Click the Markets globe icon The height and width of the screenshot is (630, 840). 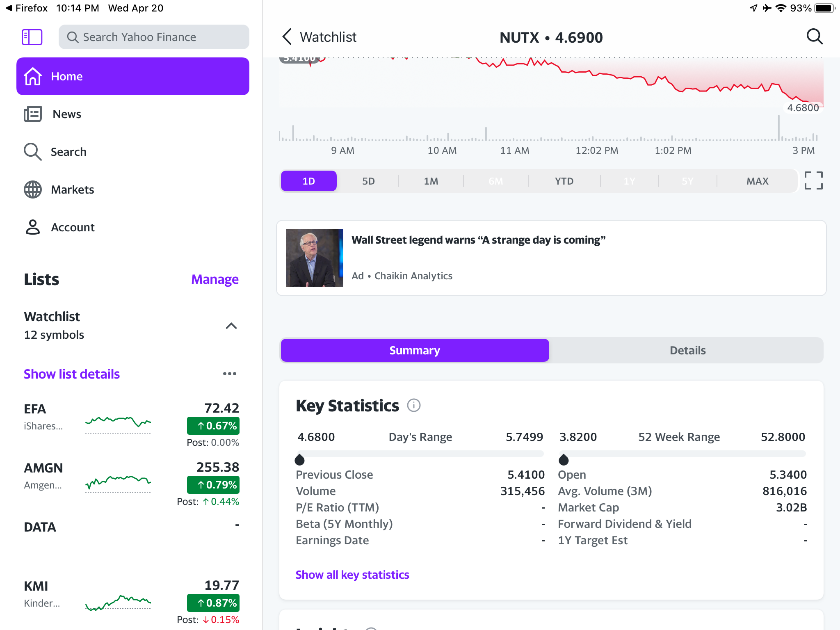33,189
